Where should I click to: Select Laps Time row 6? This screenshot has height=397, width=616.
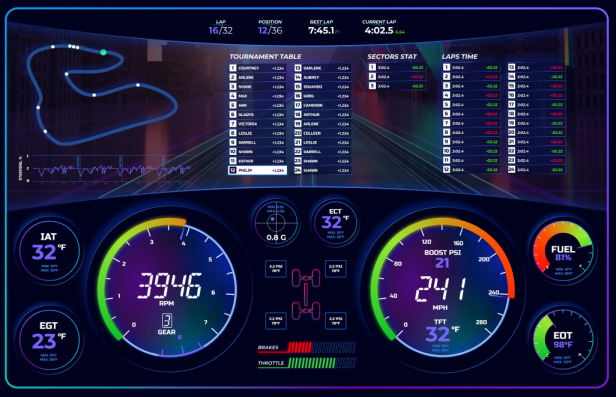pos(471,114)
